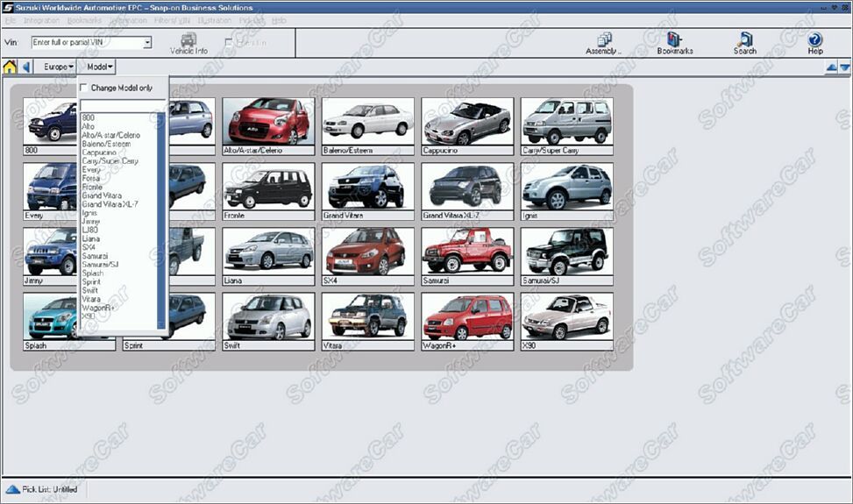853x504 pixels.
Task: Open the Help icon
Action: [814, 43]
